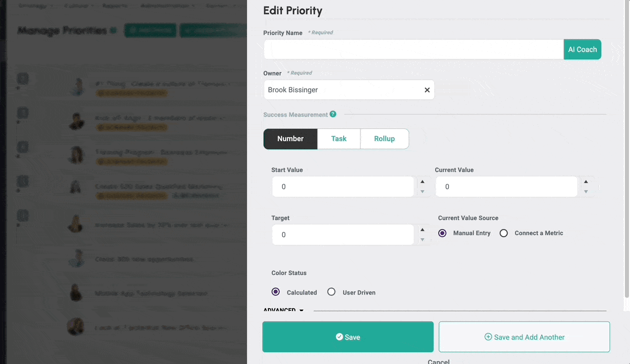This screenshot has height=364, width=630.
Task: Set Color Status to User Driven
Action: click(x=331, y=292)
